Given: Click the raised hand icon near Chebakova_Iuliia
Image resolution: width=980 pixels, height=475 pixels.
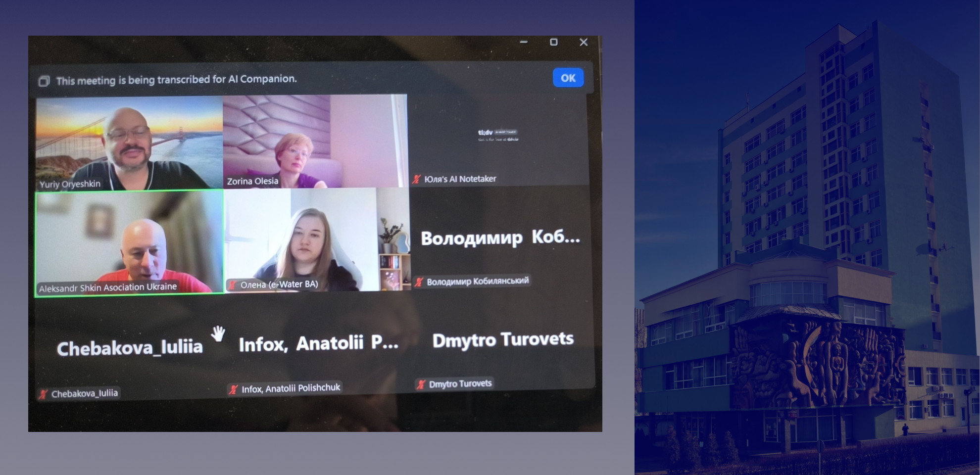Looking at the screenshot, I should coord(218,333).
